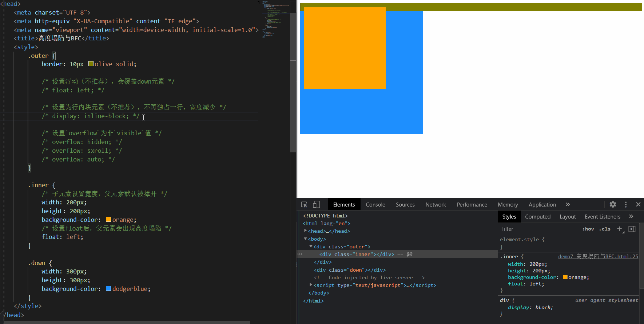Image resolution: width=644 pixels, height=324 pixels.
Task: Select the Layout sub-tab
Action: pyautogui.click(x=568, y=216)
